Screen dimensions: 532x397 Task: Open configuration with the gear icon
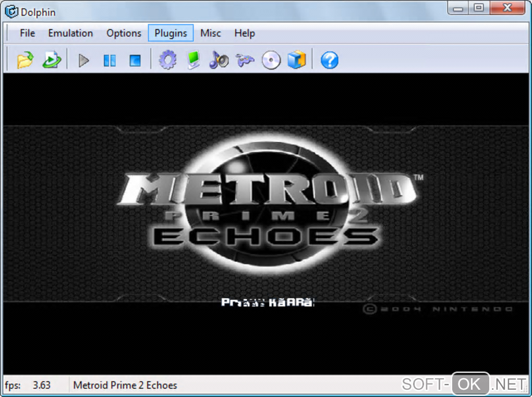pyautogui.click(x=167, y=60)
